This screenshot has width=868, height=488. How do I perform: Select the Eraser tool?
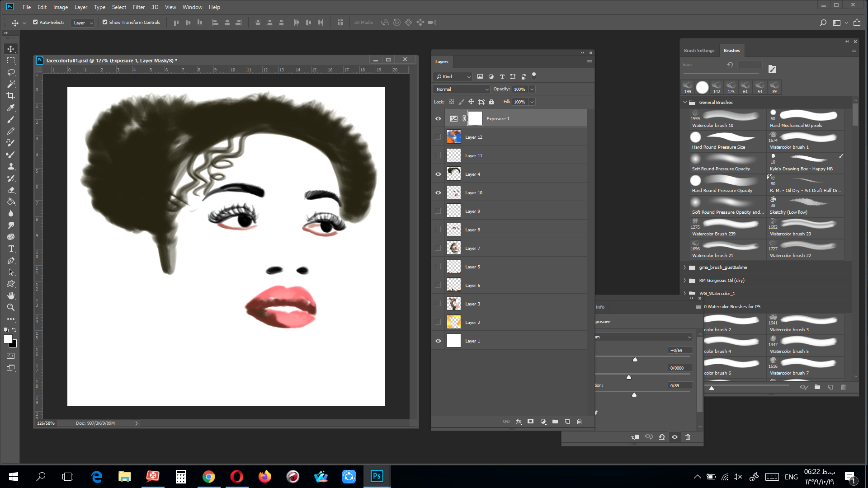[11, 190]
